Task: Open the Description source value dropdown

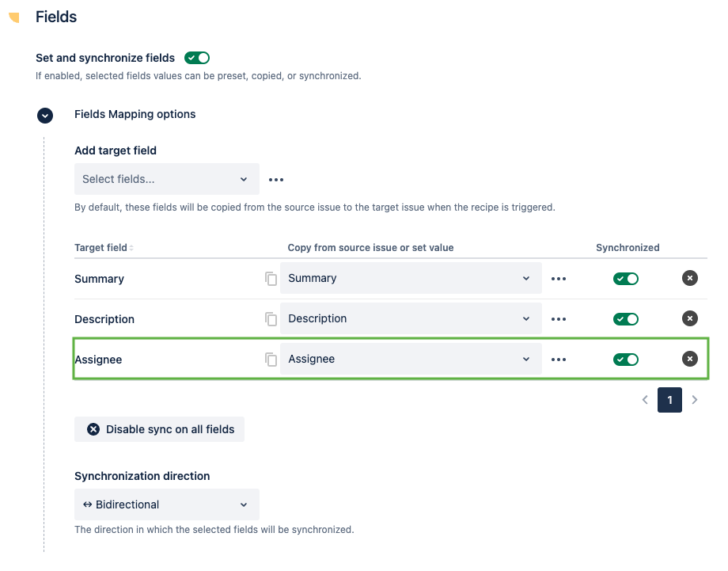Action: pyautogui.click(x=411, y=318)
